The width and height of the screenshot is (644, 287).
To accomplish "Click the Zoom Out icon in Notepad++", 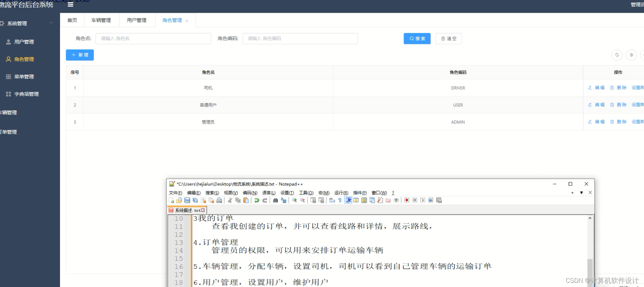I will [303, 200].
